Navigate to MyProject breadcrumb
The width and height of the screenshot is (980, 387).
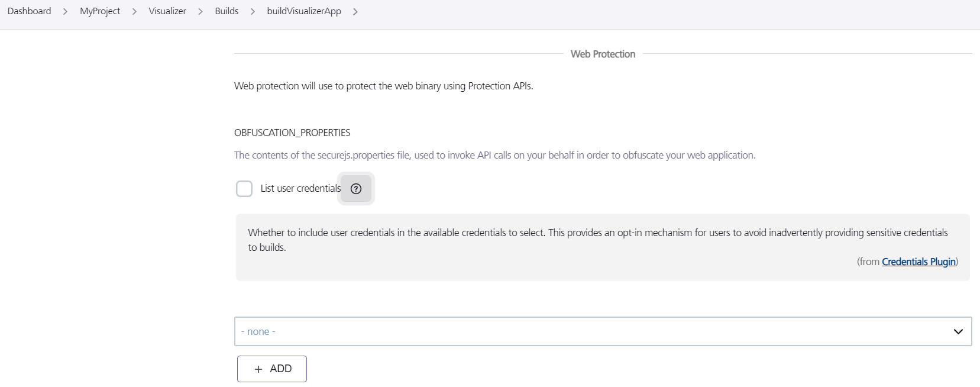(x=100, y=11)
